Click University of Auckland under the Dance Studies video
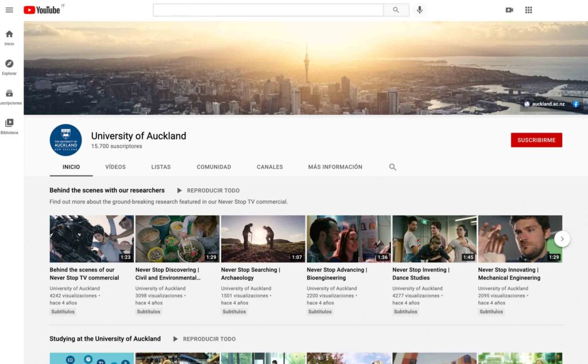This screenshot has width=588, height=364. click(417, 288)
